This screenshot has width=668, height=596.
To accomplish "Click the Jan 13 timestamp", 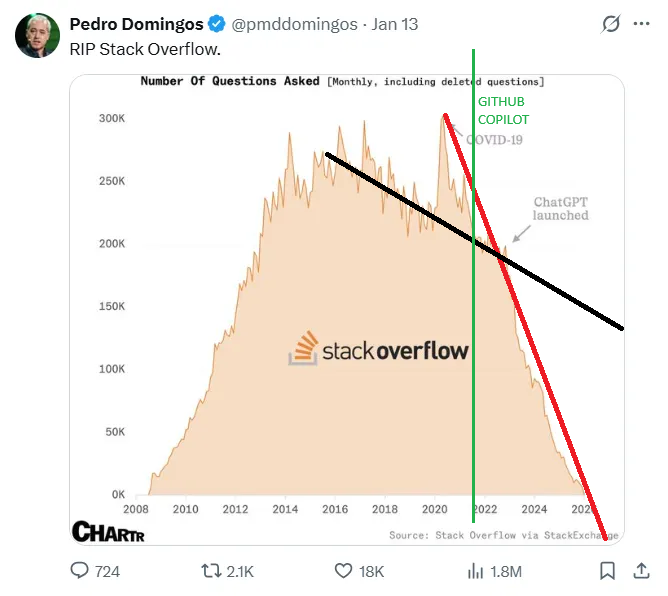I will click(394, 24).
